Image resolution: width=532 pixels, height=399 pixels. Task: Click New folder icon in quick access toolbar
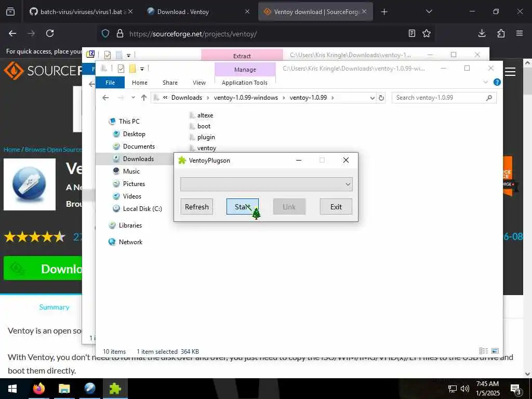pos(132,69)
